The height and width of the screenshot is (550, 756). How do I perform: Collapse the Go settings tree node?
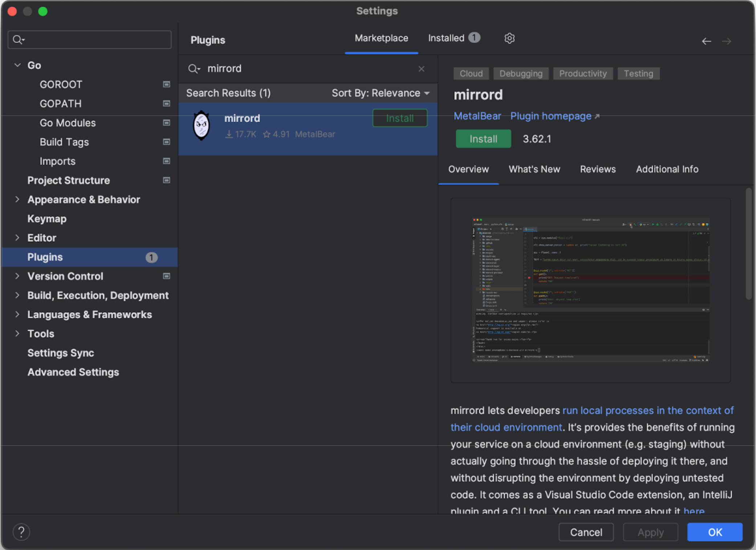[17, 65]
